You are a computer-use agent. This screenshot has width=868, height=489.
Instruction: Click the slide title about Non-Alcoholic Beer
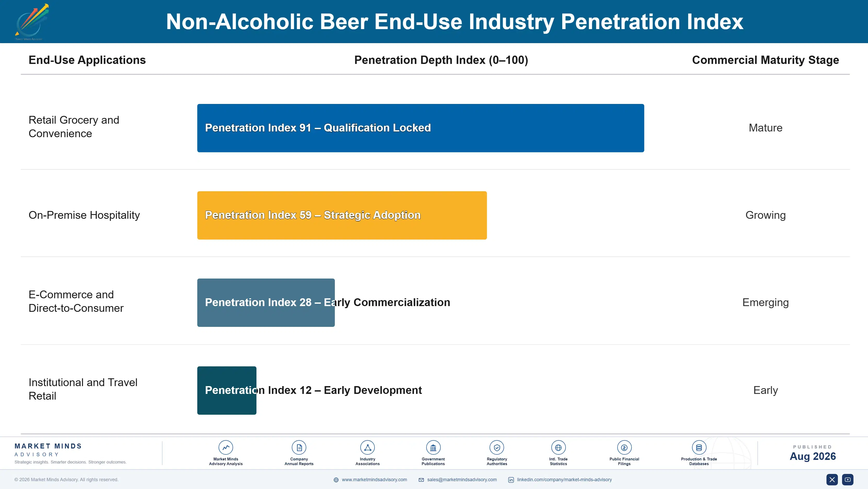455,22
